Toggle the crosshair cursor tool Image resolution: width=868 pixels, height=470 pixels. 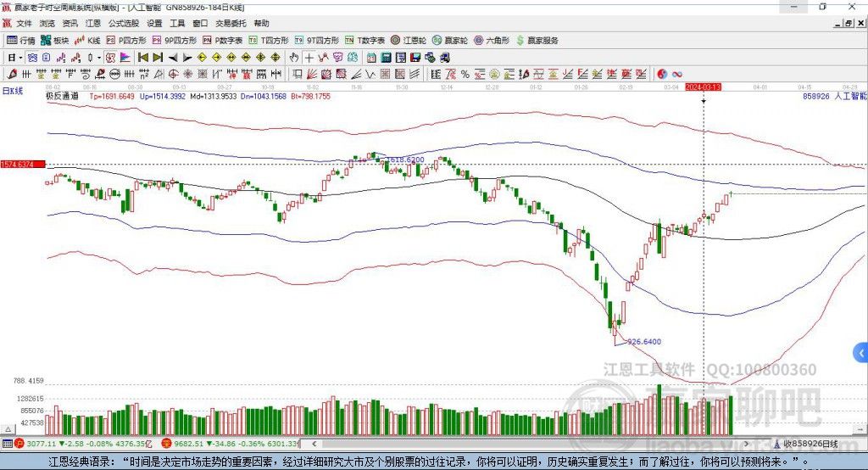click(x=309, y=58)
